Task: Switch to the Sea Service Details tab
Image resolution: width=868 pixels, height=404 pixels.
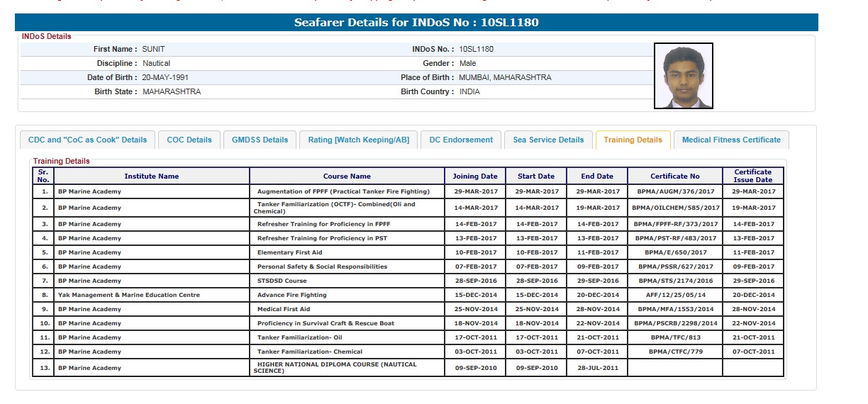Action: point(548,140)
